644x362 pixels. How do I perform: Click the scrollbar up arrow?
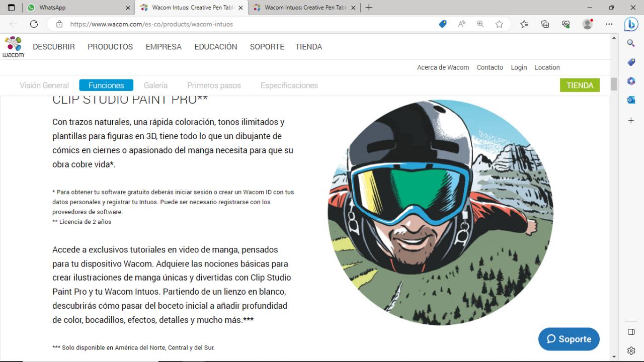[x=614, y=38]
